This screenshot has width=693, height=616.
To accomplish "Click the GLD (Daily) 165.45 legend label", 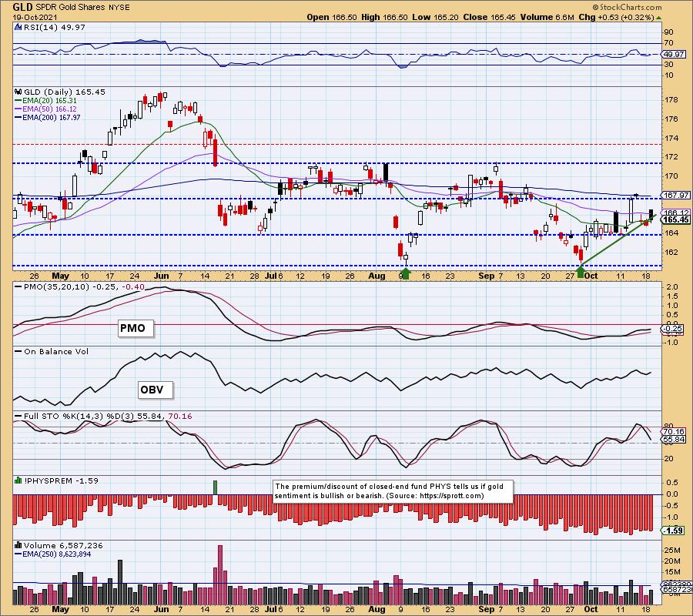I will (x=65, y=92).
